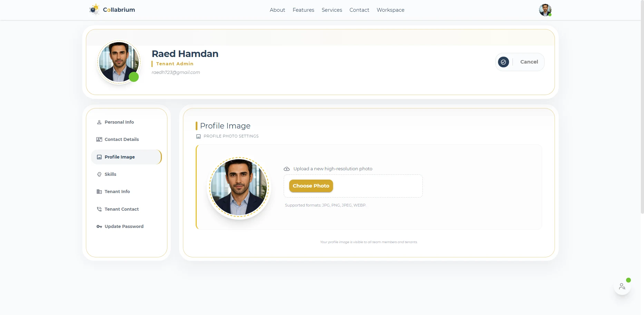Click the Personal Info person icon
The width and height of the screenshot is (644, 315).
[99, 122]
